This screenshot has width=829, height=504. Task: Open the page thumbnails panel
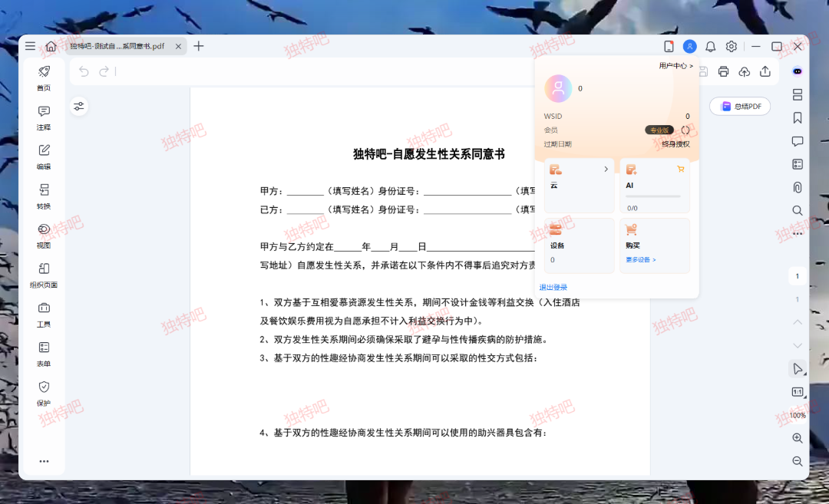[x=798, y=94]
